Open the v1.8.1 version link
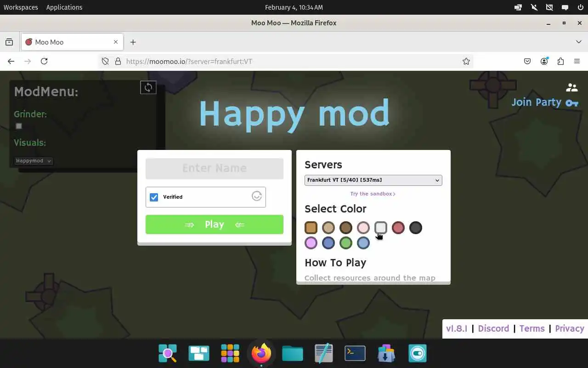The width and height of the screenshot is (588, 368). [457, 328]
